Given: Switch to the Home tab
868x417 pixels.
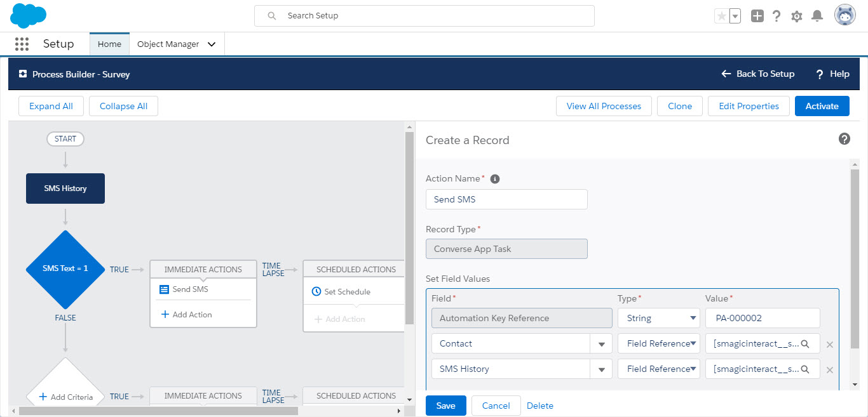Looking at the screenshot, I should pos(109,44).
